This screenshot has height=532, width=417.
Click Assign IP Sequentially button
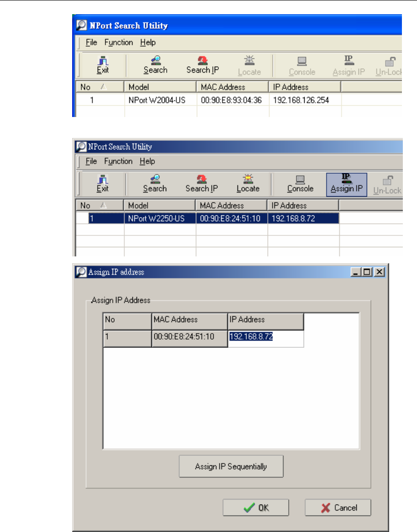231,467
